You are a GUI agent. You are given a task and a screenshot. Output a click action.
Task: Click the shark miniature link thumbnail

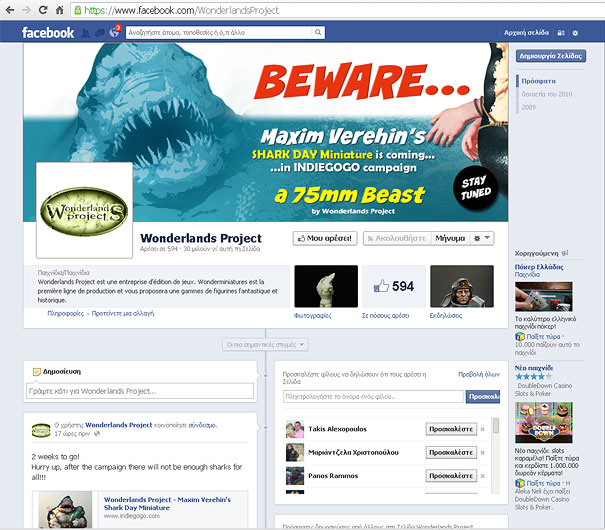(x=65, y=509)
